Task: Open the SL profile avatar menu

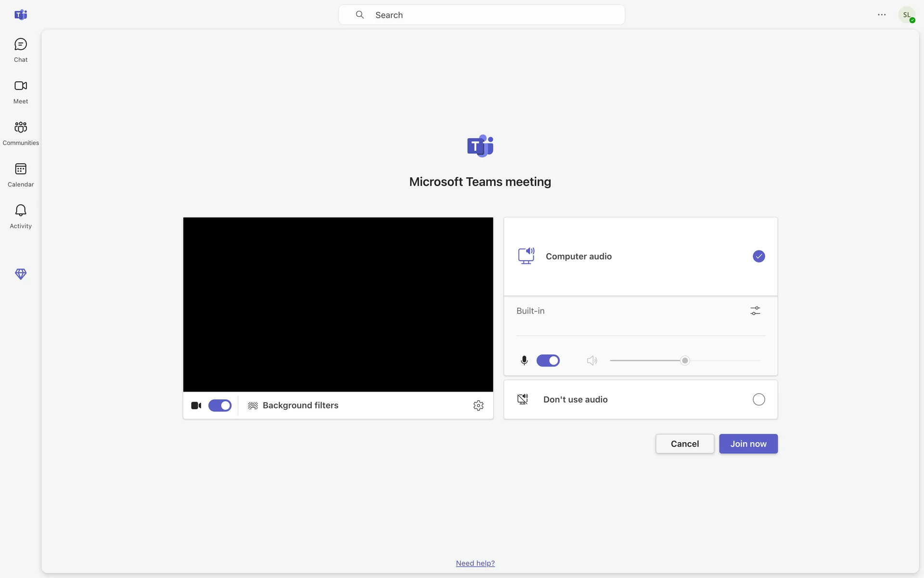Action: pyautogui.click(x=907, y=15)
